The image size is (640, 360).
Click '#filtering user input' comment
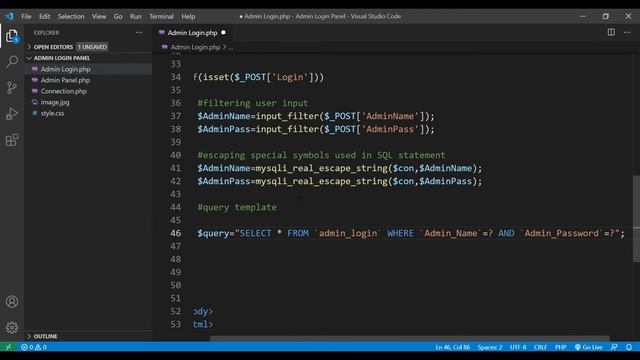tap(253, 103)
